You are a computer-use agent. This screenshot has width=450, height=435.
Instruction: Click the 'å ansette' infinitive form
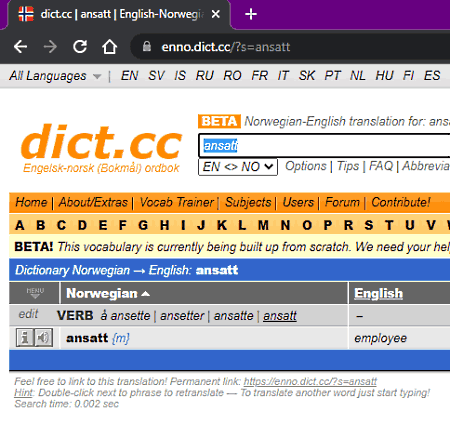point(125,316)
